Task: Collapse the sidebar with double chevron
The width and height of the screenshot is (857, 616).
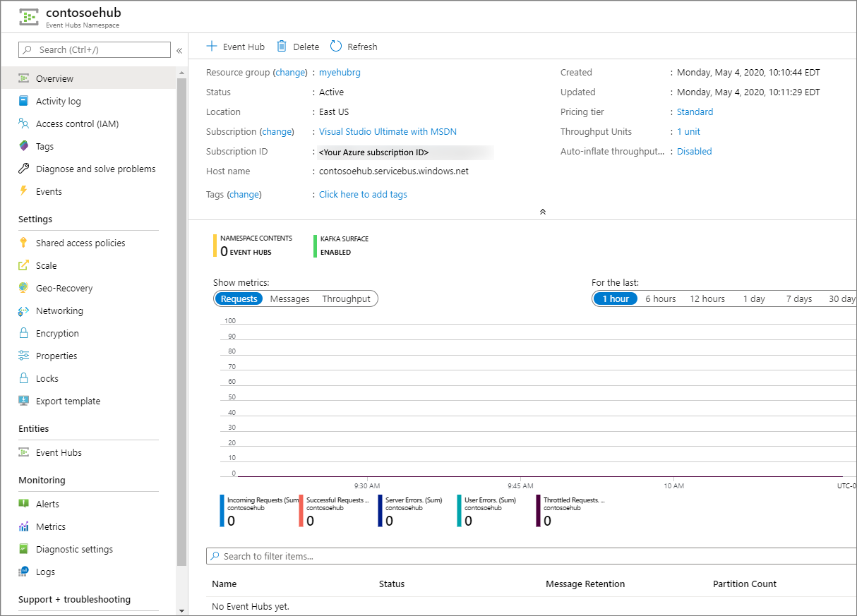Action: [179, 50]
